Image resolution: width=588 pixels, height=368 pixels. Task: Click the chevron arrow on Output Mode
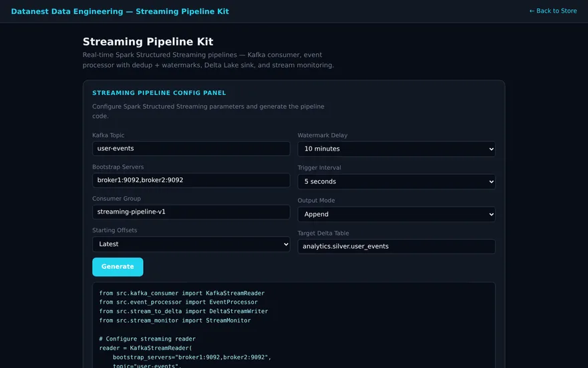pyautogui.click(x=491, y=214)
